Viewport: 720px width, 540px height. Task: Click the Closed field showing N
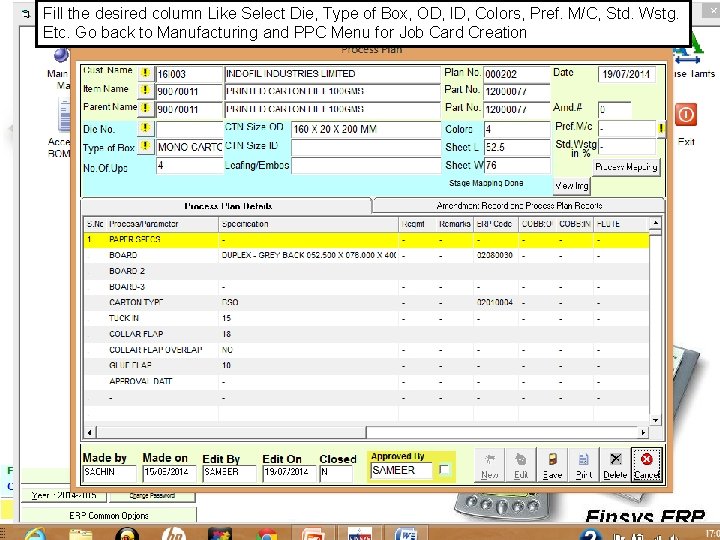[x=336, y=472]
